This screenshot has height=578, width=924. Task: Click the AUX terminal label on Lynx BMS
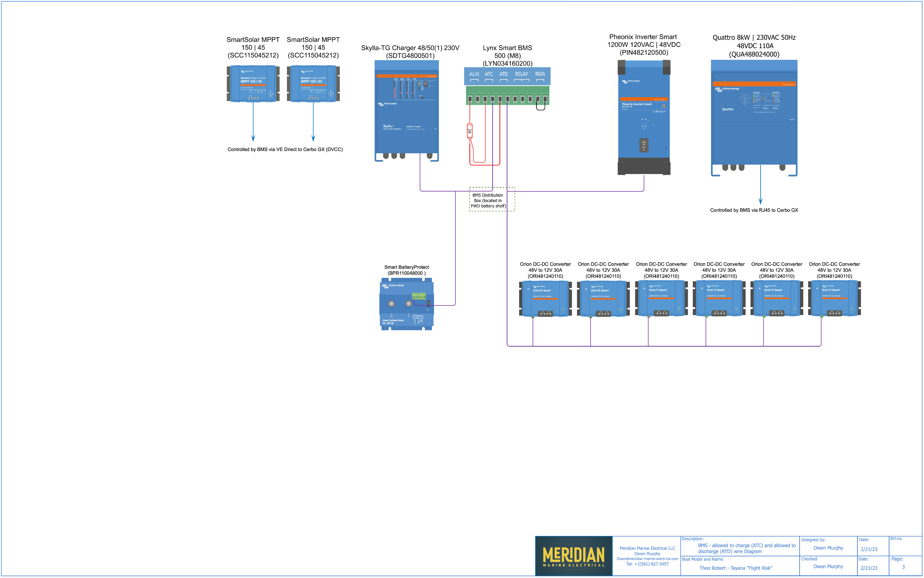(474, 74)
